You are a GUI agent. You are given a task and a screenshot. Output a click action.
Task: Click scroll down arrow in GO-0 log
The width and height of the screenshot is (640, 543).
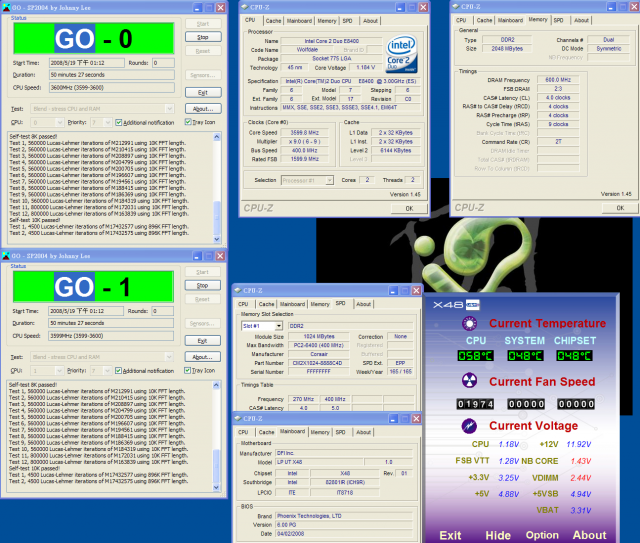tap(217, 239)
